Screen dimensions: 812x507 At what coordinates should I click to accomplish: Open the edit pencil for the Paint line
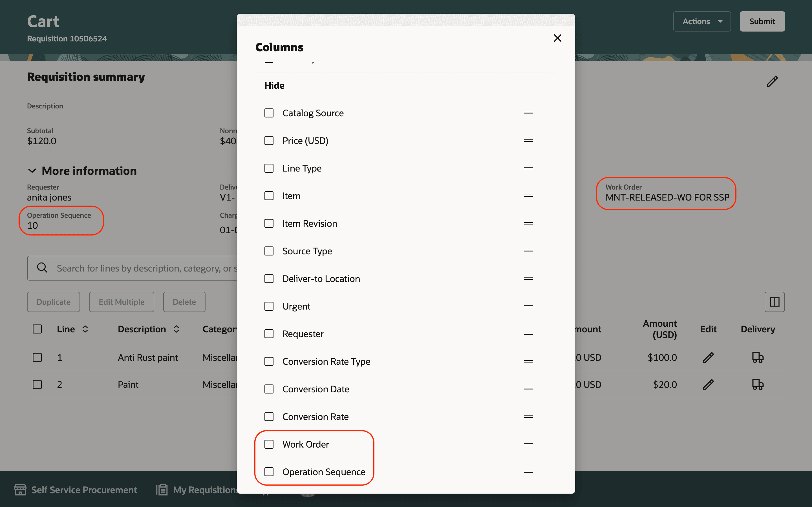(x=709, y=384)
